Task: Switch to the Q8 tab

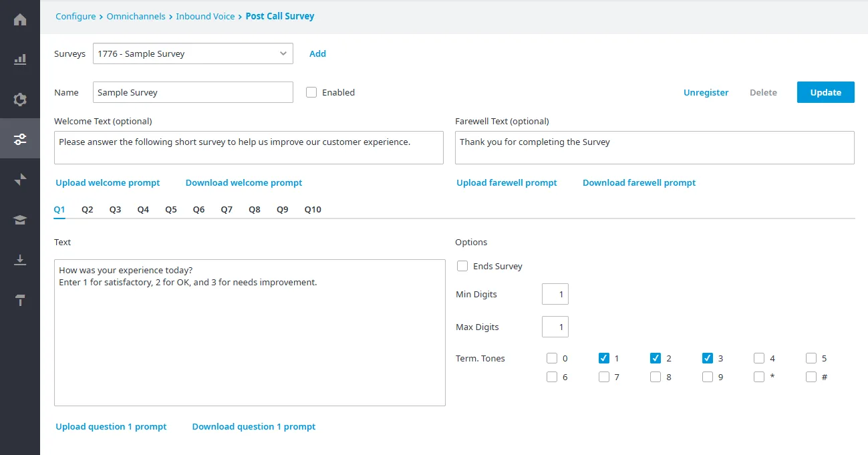Action: click(255, 209)
